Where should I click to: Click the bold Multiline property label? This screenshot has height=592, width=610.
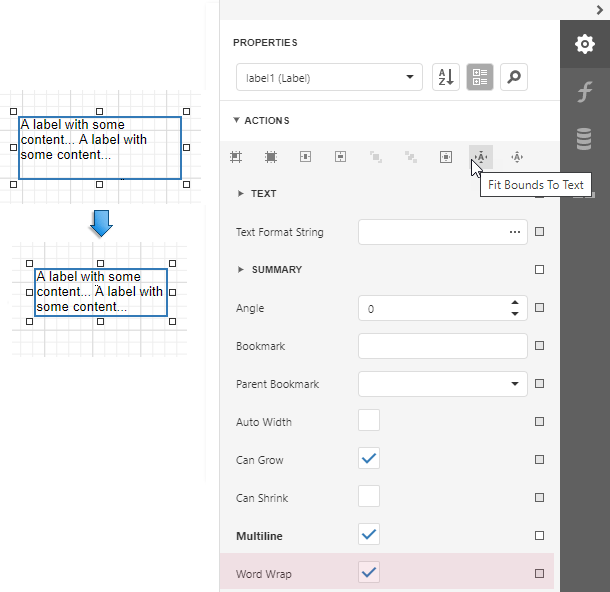[x=259, y=536]
